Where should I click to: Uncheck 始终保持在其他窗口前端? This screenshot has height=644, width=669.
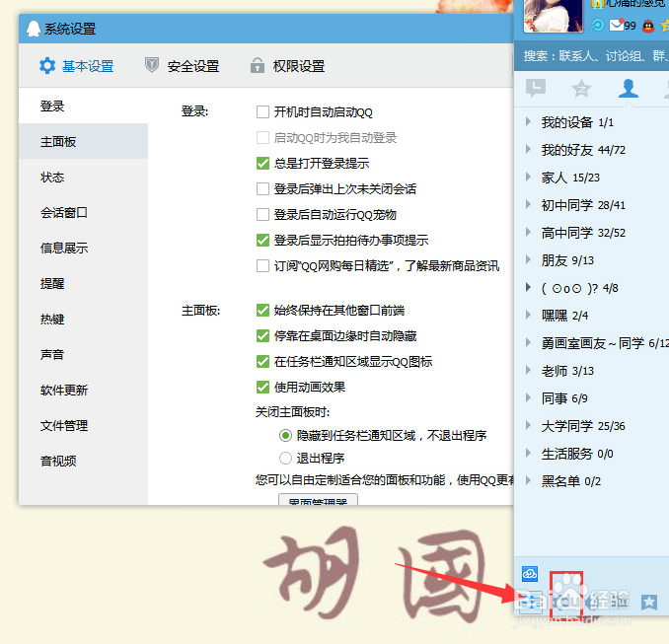tap(262, 311)
